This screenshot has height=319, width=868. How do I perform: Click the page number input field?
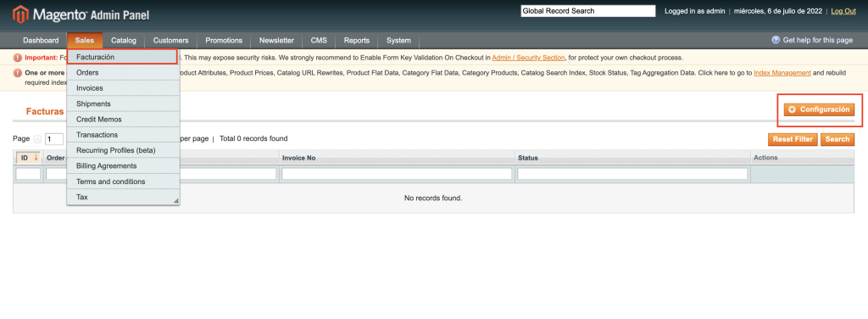(54, 139)
